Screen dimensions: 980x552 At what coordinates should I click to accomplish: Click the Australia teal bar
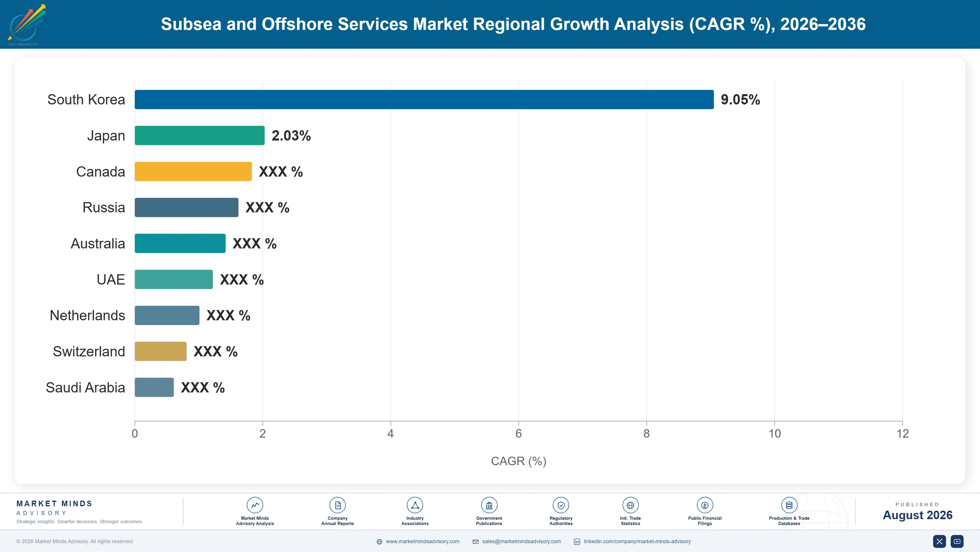click(x=180, y=244)
